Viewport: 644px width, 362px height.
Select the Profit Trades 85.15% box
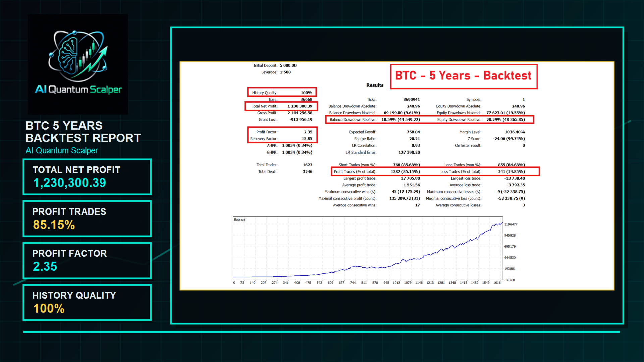[x=87, y=219]
